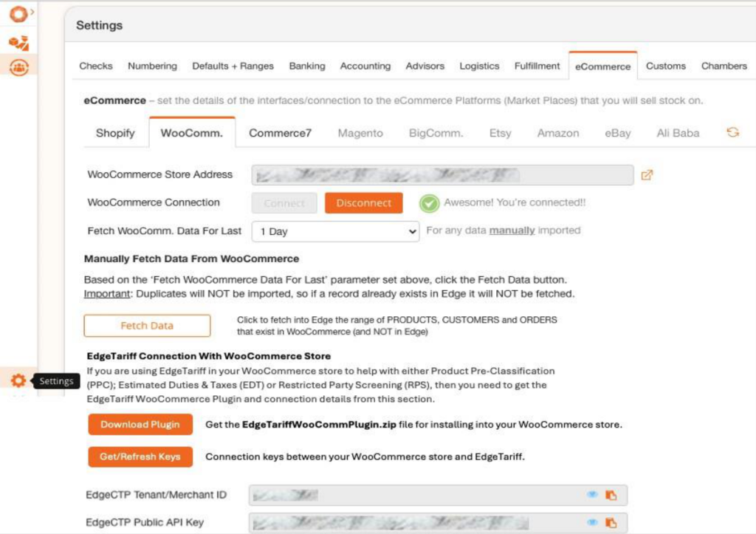Open the Customs settings tab
The height and width of the screenshot is (534, 756).
(665, 66)
